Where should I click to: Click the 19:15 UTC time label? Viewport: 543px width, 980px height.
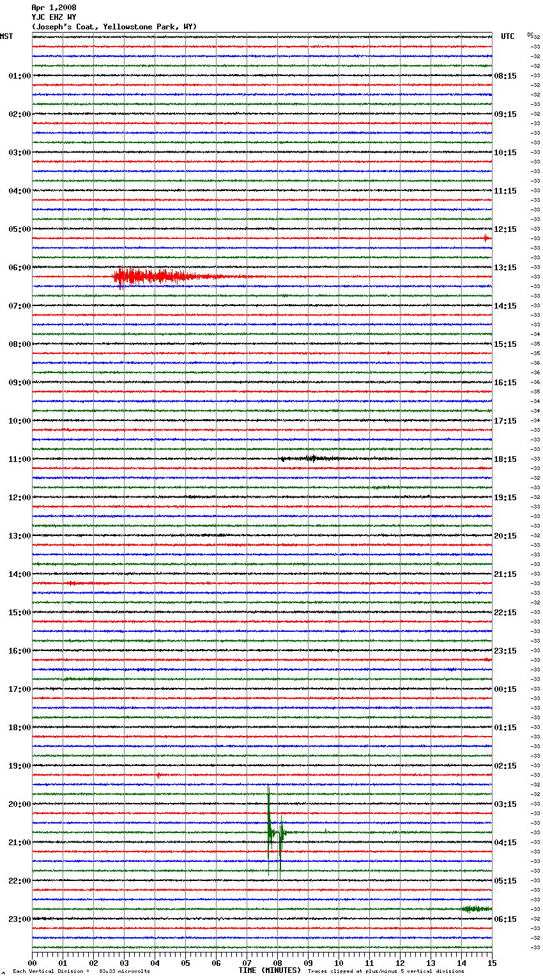pyautogui.click(x=505, y=498)
